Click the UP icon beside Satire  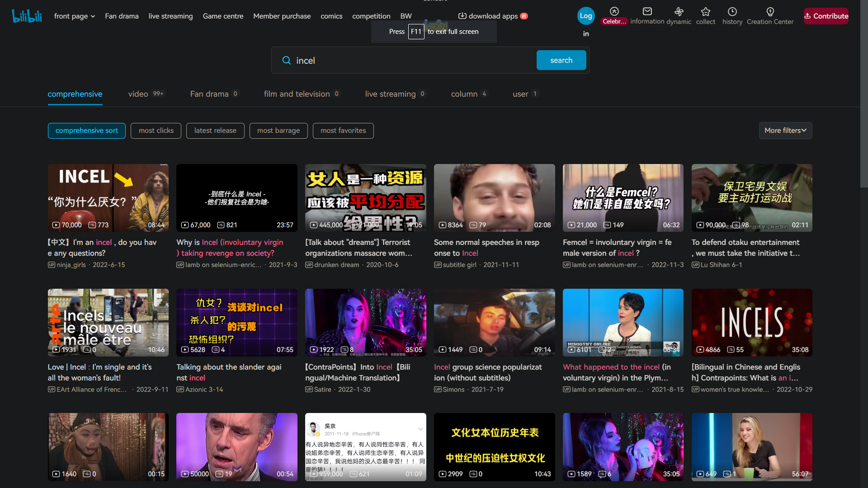(309, 389)
